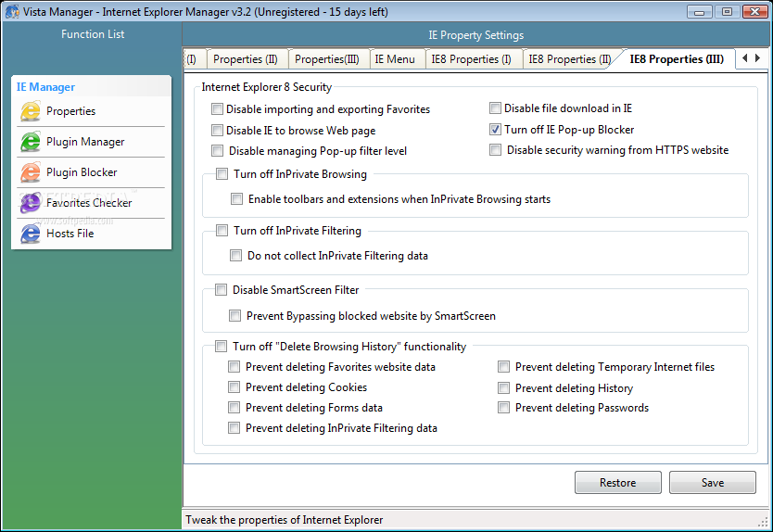Viewport: 773px width, 532px height.
Task: Click the purple Favorites Checker icon
Action: point(30,203)
